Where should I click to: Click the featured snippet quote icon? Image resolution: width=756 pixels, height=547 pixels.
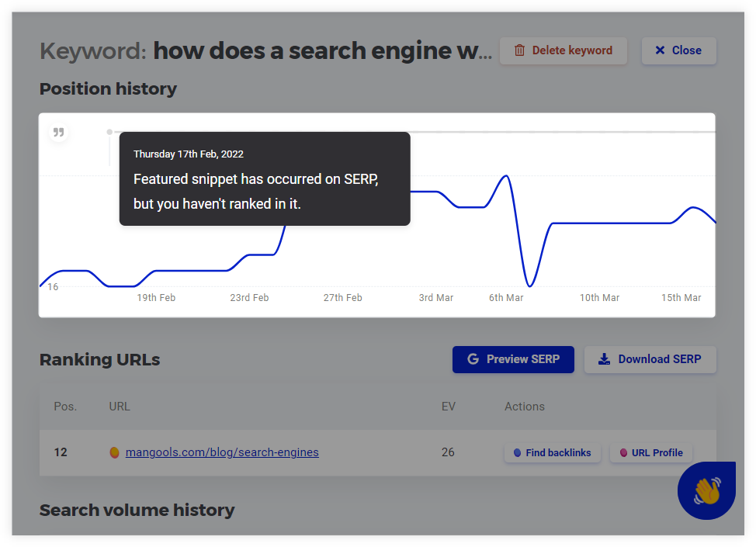click(58, 132)
